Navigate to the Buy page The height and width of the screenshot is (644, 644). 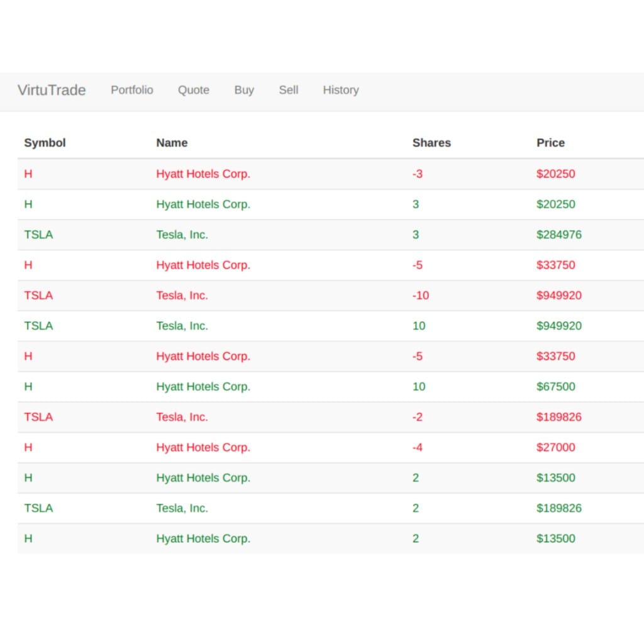pyautogui.click(x=244, y=90)
